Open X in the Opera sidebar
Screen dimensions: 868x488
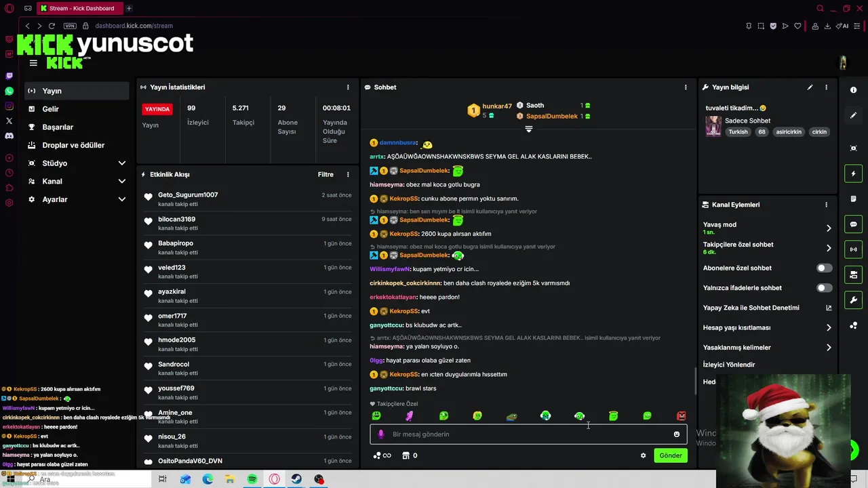pyautogui.click(x=9, y=121)
